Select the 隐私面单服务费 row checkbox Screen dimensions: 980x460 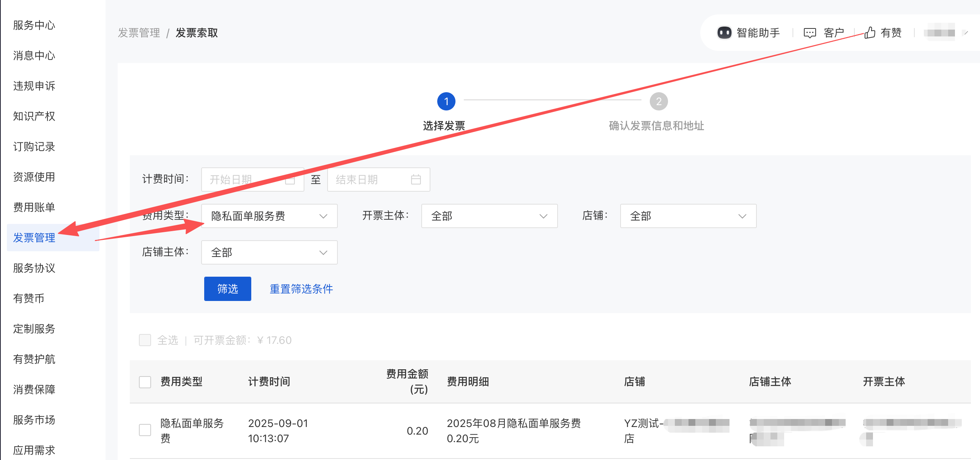coord(145,430)
